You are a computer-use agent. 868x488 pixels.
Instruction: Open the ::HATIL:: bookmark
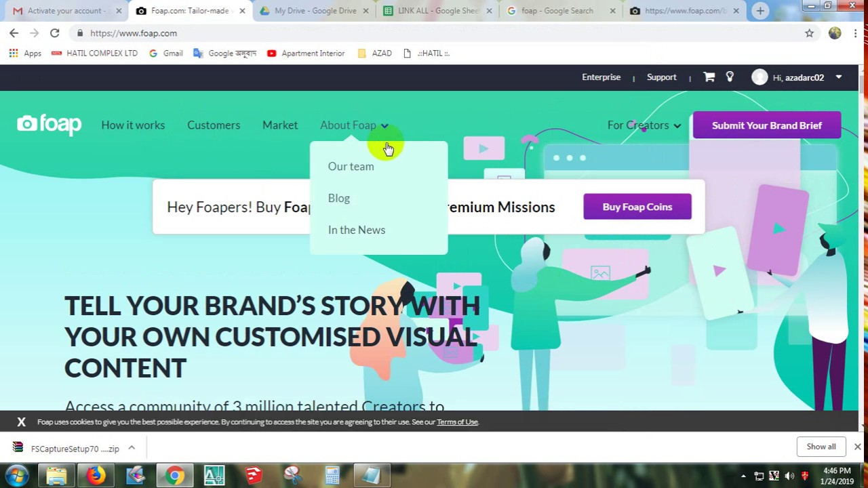pyautogui.click(x=426, y=53)
